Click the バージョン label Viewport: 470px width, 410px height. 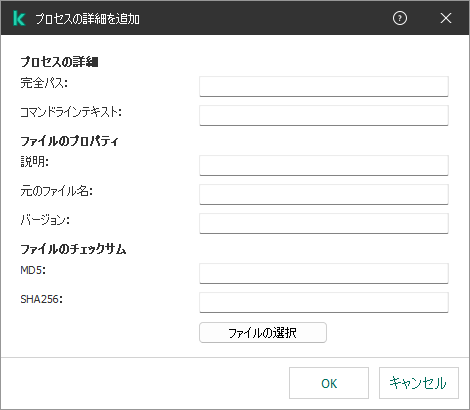point(45,220)
